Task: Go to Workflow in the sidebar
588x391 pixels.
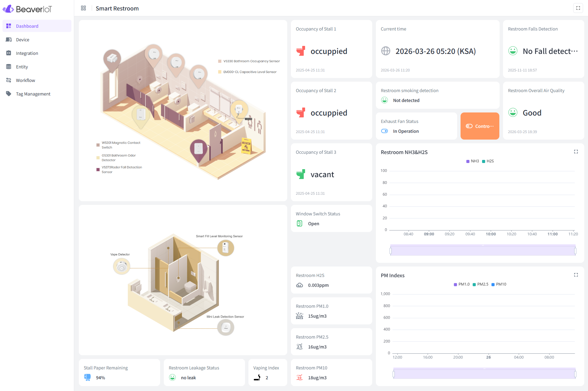Action: click(x=25, y=80)
